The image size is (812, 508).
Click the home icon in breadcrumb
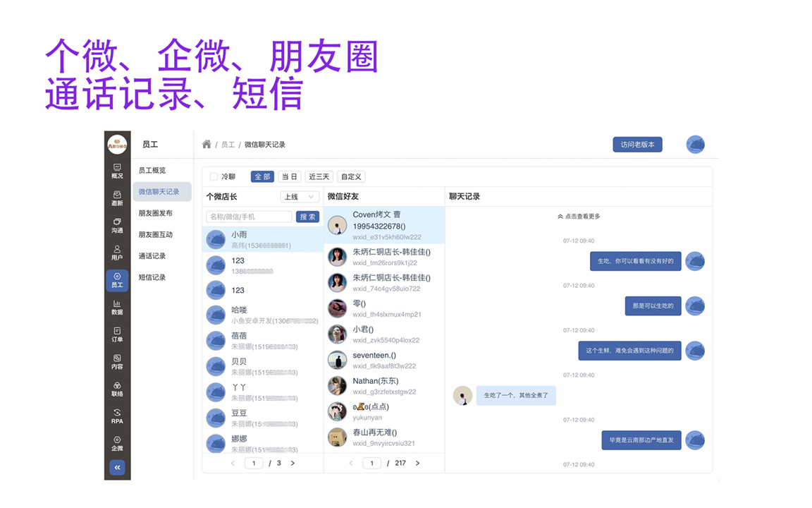[207, 145]
